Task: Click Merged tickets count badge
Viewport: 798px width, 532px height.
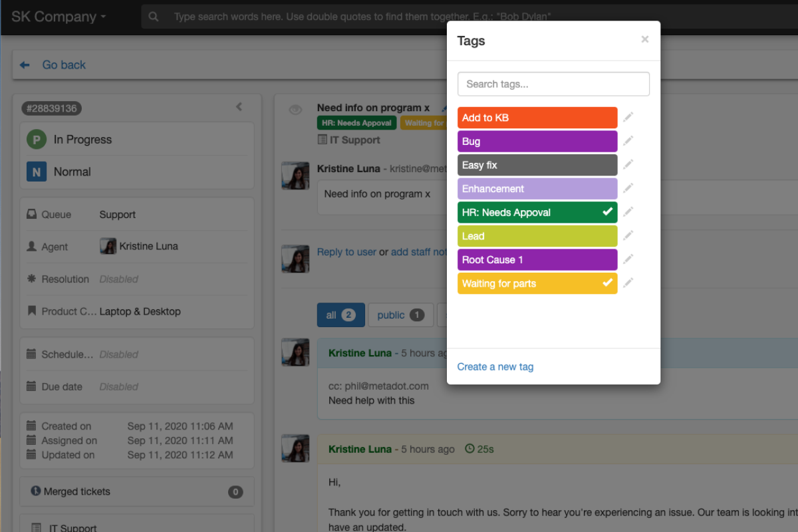Action: click(x=235, y=492)
